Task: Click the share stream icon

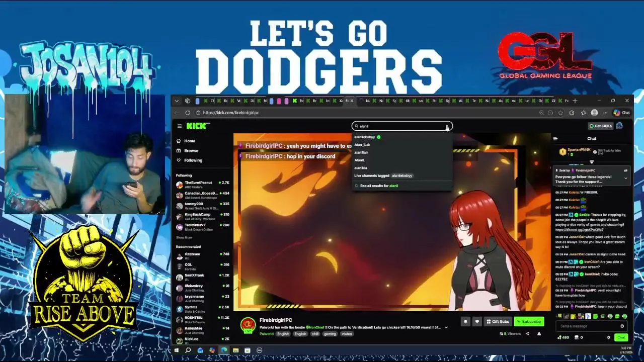Action: [527, 334]
